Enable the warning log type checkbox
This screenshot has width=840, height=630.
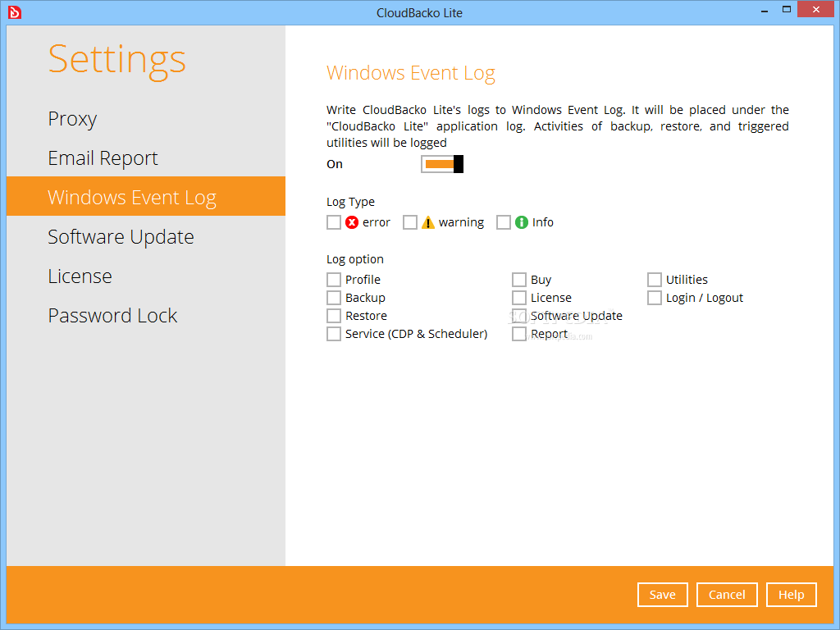(410, 222)
